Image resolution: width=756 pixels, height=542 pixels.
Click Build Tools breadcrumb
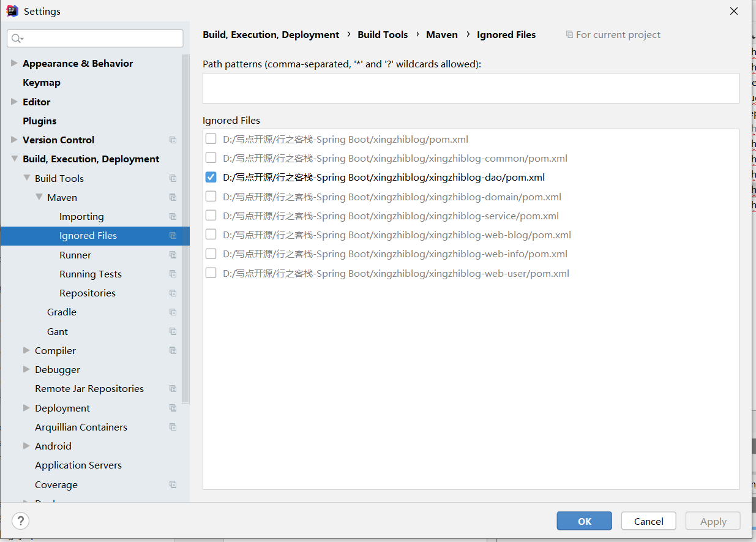(x=383, y=35)
